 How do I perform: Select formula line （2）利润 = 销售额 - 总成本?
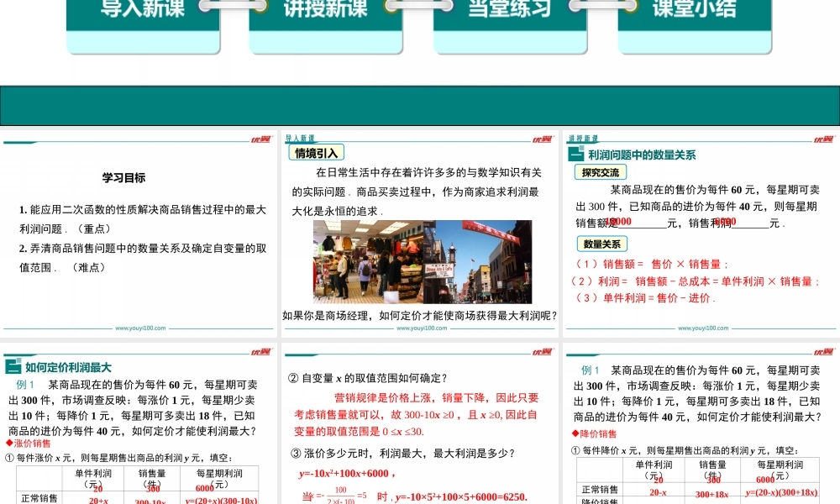(696, 281)
